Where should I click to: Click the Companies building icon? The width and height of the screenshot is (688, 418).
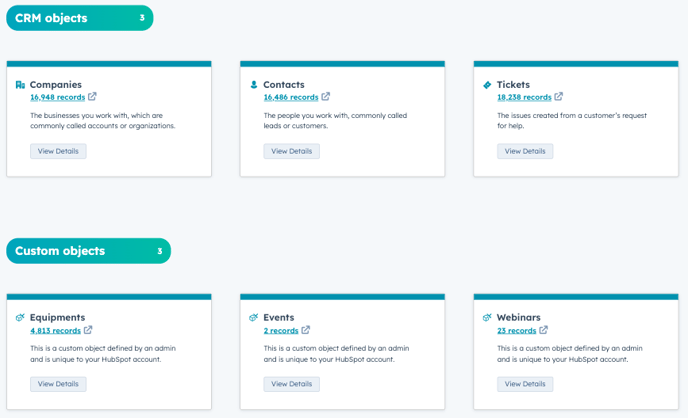[20, 85]
